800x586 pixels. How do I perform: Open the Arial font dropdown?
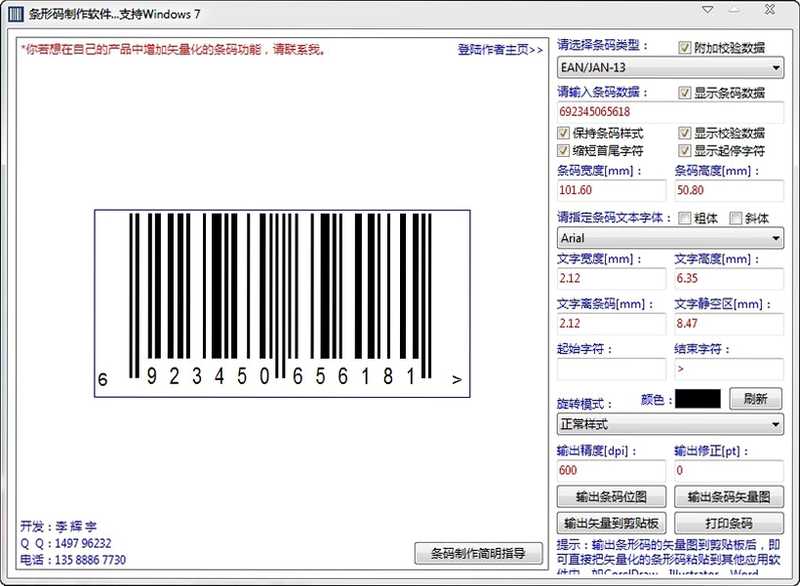coord(670,238)
